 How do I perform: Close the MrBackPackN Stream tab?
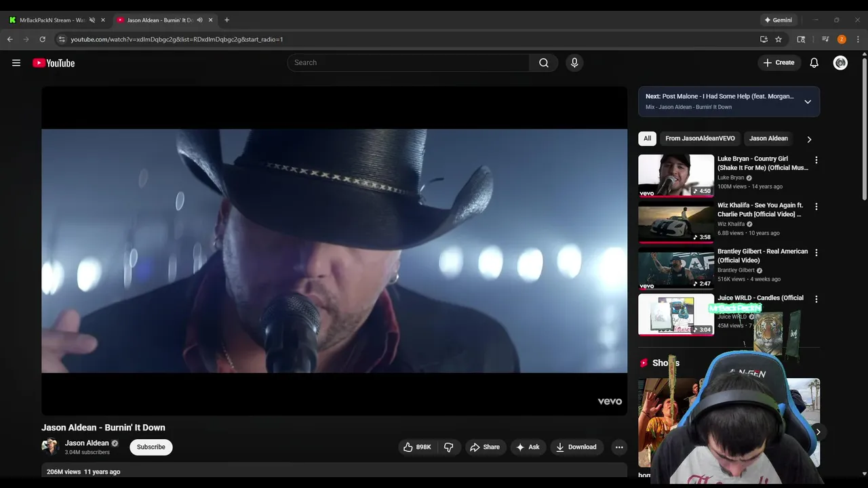(103, 20)
